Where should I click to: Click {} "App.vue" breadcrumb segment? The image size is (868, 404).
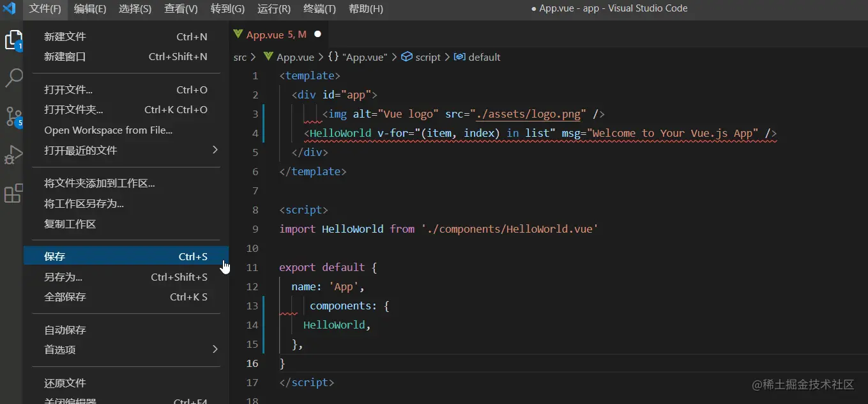click(357, 57)
